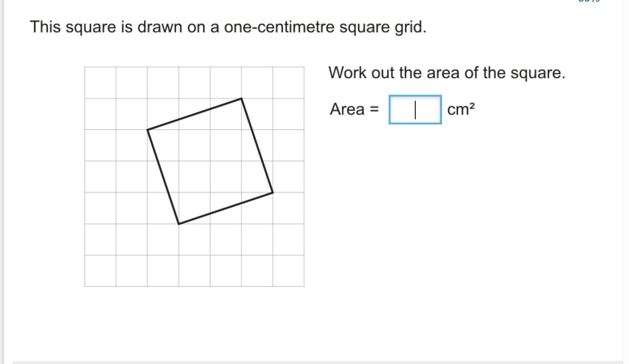Click the top-left cell of the grid

click(x=100, y=82)
